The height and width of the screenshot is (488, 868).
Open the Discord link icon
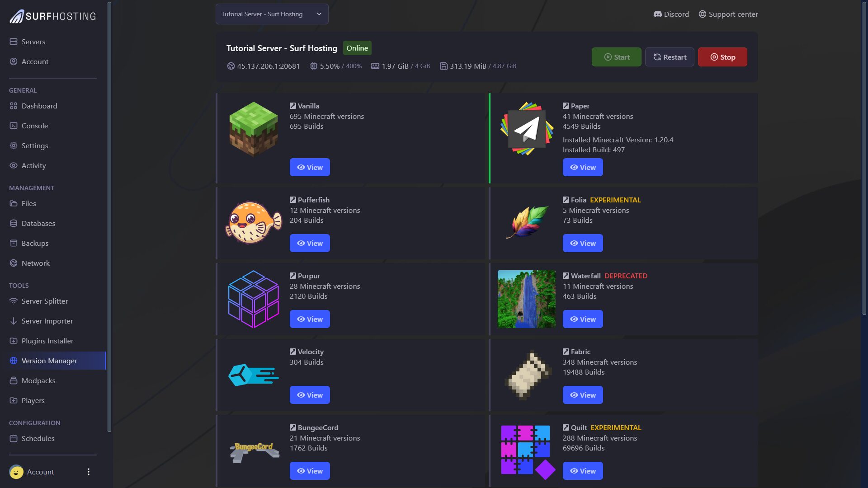[x=657, y=14]
